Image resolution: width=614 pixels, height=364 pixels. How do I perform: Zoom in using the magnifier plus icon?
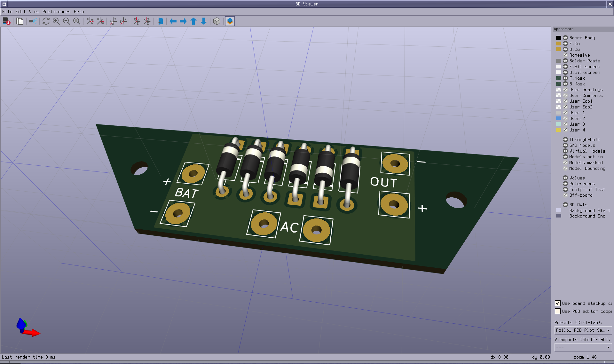point(56,21)
